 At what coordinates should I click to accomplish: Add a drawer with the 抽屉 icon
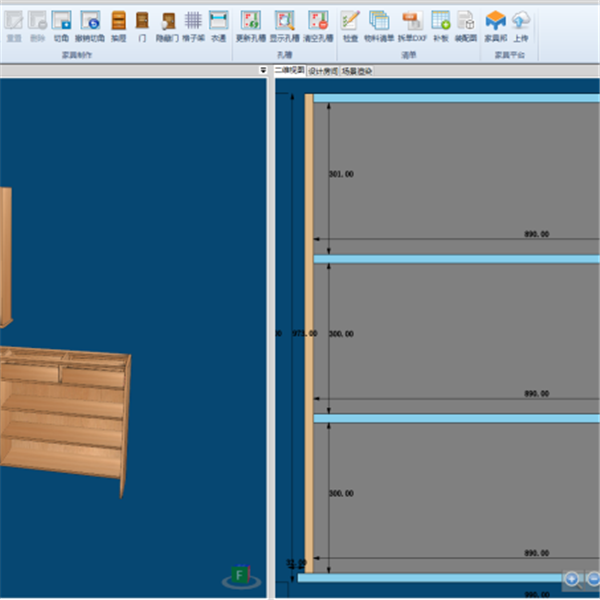pyautogui.click(x=119, y=24)
